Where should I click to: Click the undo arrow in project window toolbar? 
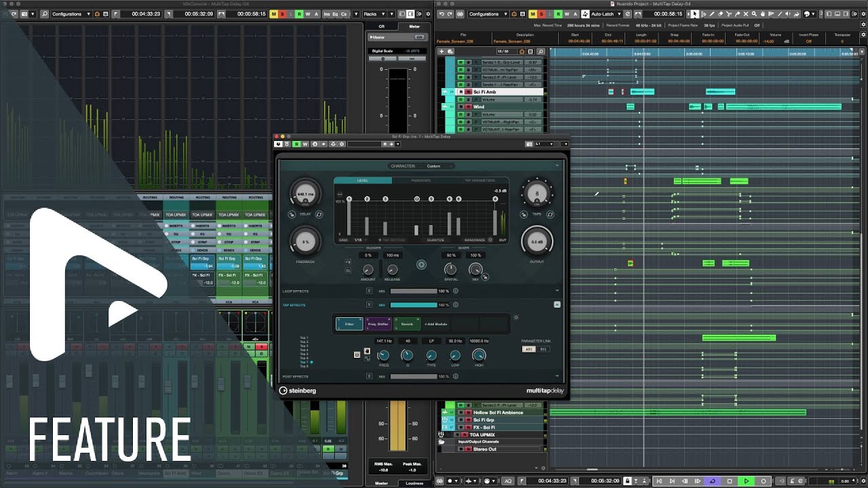pyautogui.click(x=441, y=14)
